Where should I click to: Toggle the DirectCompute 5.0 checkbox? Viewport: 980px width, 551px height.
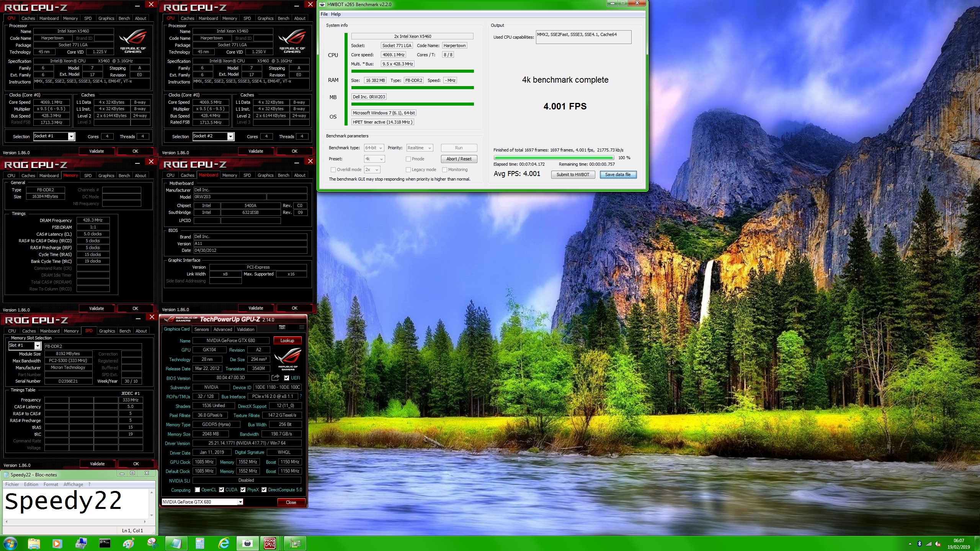tap(264, 490)
